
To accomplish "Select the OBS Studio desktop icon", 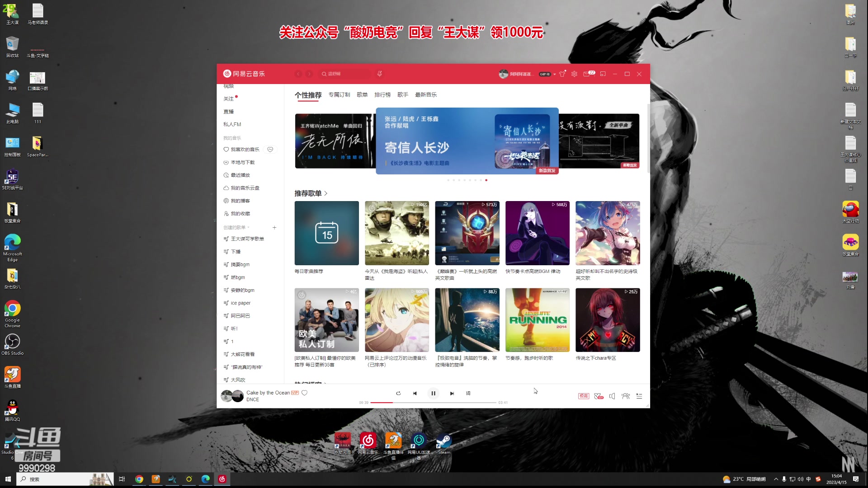I will [x=12, y=344].
